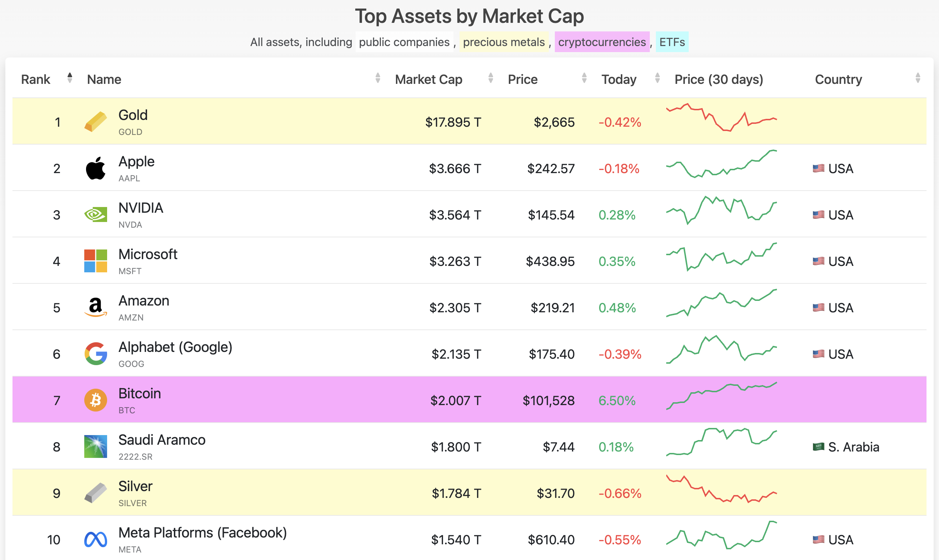The width and height of the screenshot is (939, 560).
Task: Click the gold bar icon next to Gold
Action: pos(95,121)
